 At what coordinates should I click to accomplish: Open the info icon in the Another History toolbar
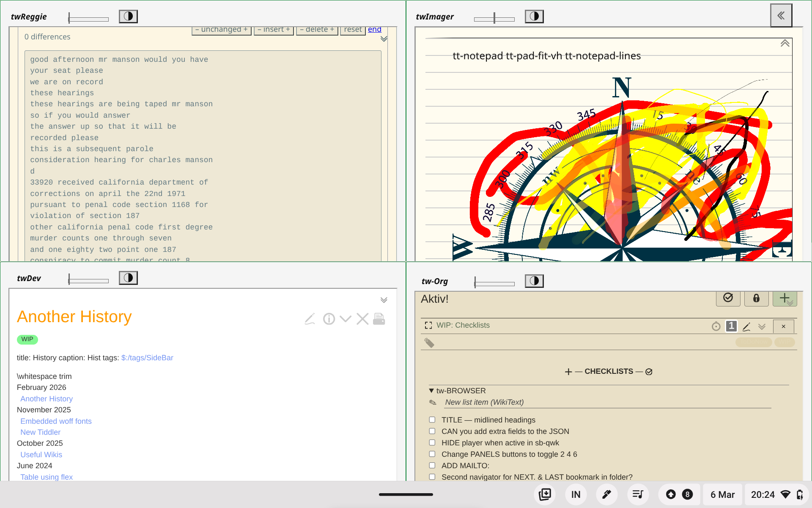coord(329,319)
